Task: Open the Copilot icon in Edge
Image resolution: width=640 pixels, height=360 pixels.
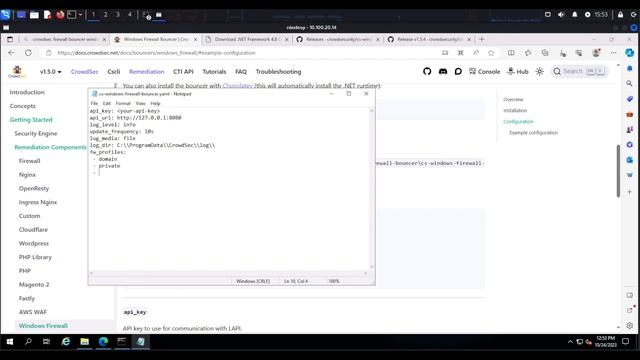Action: (630, 53)
